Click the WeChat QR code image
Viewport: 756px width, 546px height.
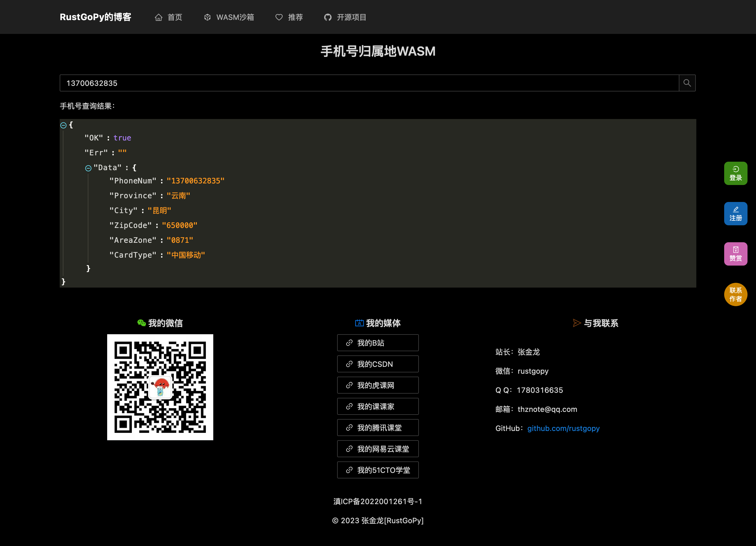point(160,387)
